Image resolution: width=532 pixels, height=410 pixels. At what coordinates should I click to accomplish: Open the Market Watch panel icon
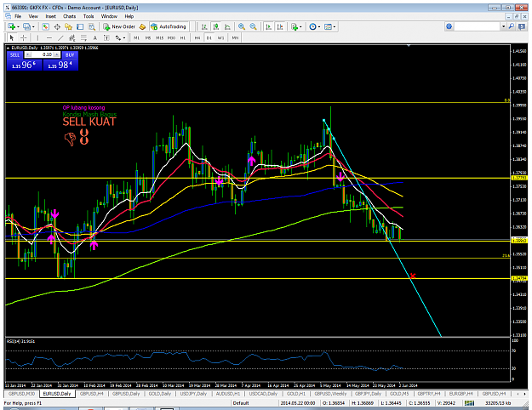(45, 26)
